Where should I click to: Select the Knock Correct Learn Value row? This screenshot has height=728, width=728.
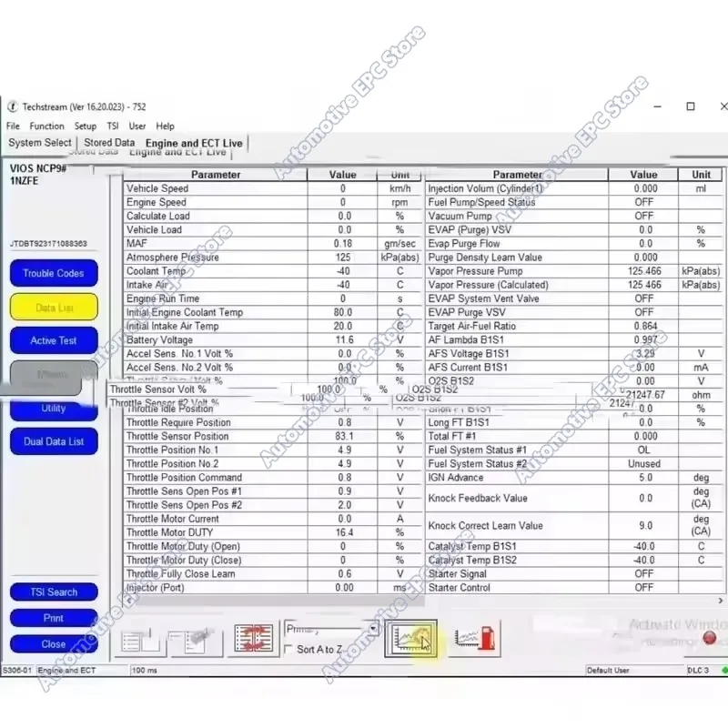(574, 526)
